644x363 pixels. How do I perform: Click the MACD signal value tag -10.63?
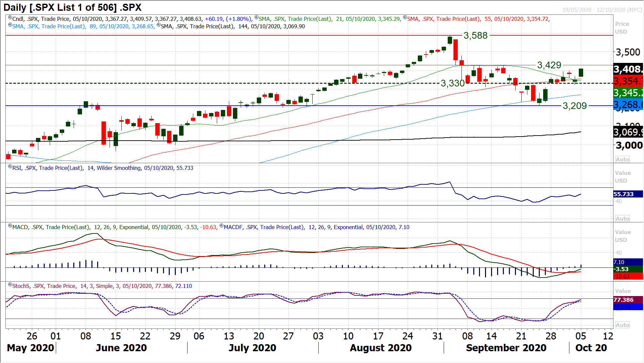click(628, 276)
